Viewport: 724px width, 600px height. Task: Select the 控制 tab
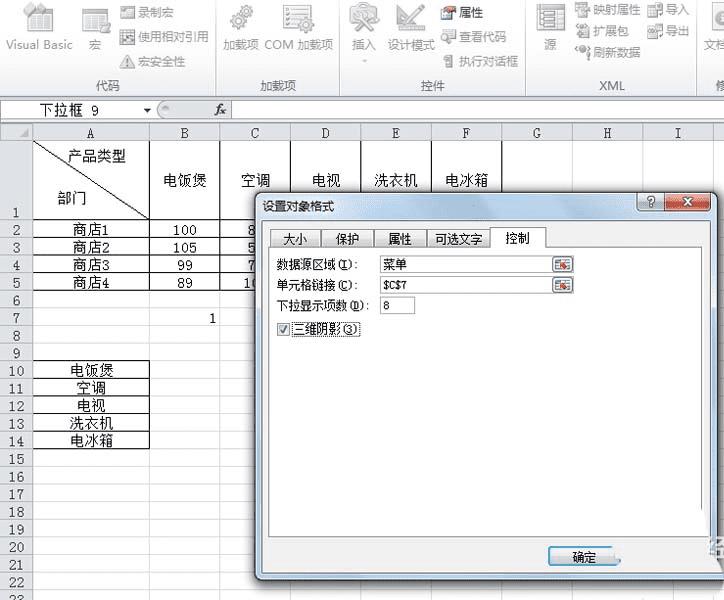(518, 238)
